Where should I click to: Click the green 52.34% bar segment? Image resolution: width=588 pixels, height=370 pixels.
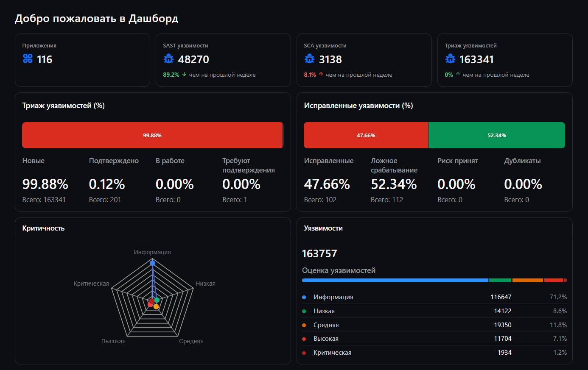(x=497, y=135)
